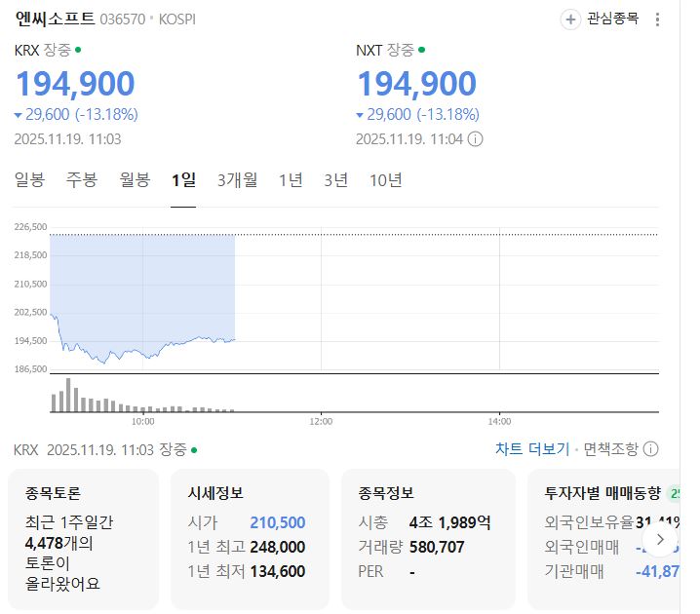Click the KRX price down-arrow indicator

point(19,115)
